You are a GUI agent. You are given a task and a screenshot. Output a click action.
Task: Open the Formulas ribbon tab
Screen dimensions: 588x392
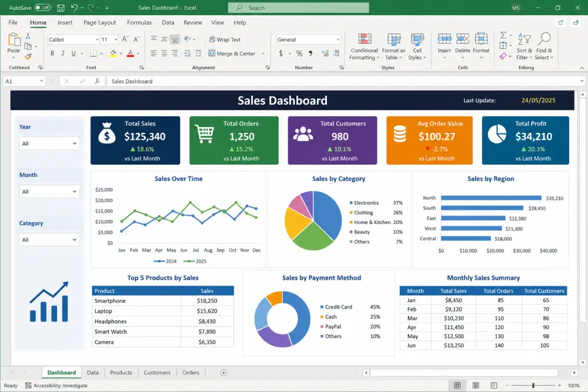tap(139, 22)
